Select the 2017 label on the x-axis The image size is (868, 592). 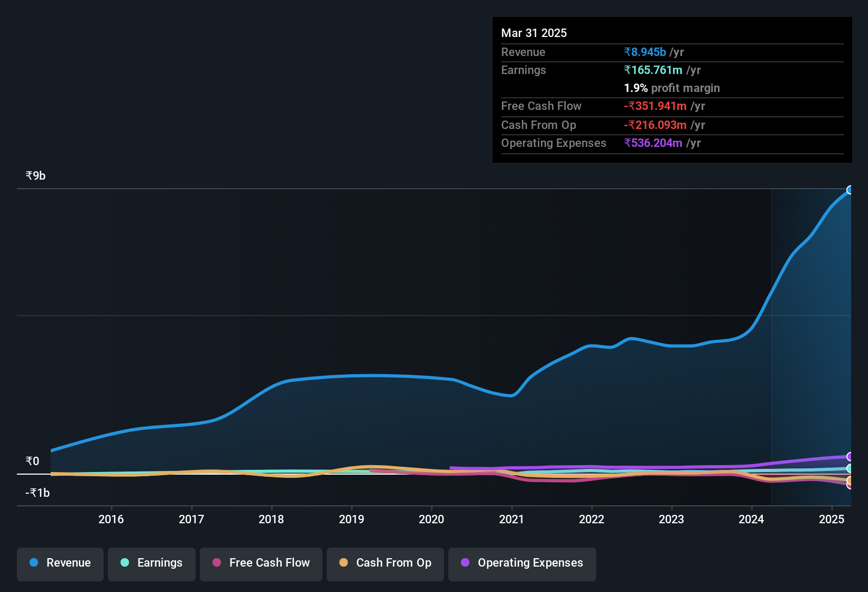tap(191, 519)
